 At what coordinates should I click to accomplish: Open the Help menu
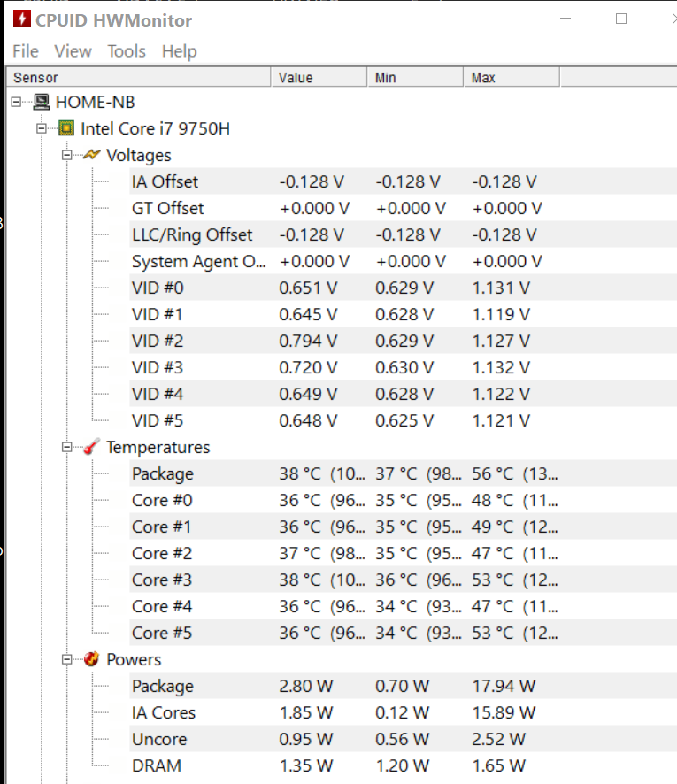click(x=179, y=51)
